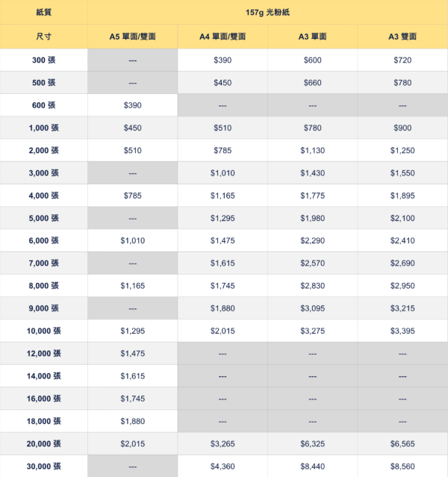The image size is (448, 477).
Task: Select the $1,430 price for 3,000 張
Action: click(x=313, y=172)
